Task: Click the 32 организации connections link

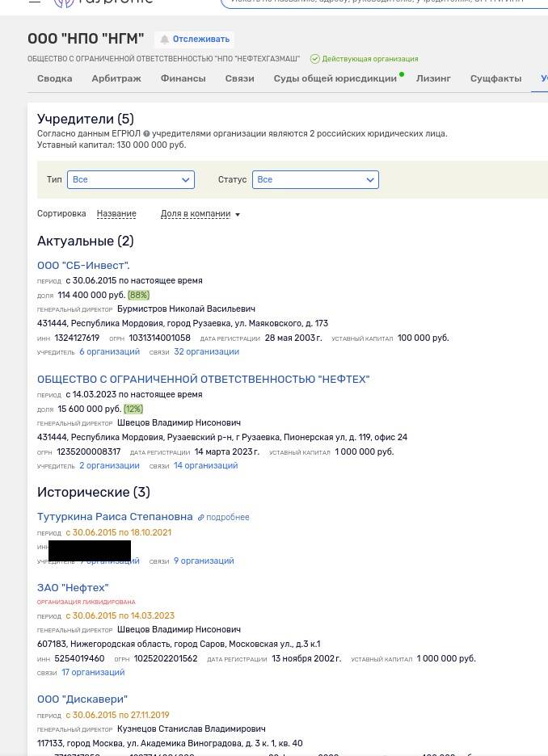Action: pyautogui.click(x=206, y=352)
